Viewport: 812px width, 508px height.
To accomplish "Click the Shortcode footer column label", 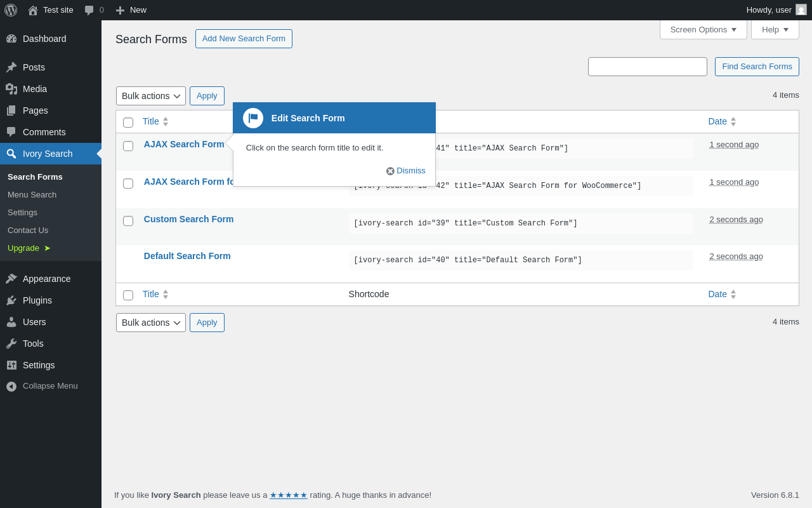I will (x=369, y=294).
